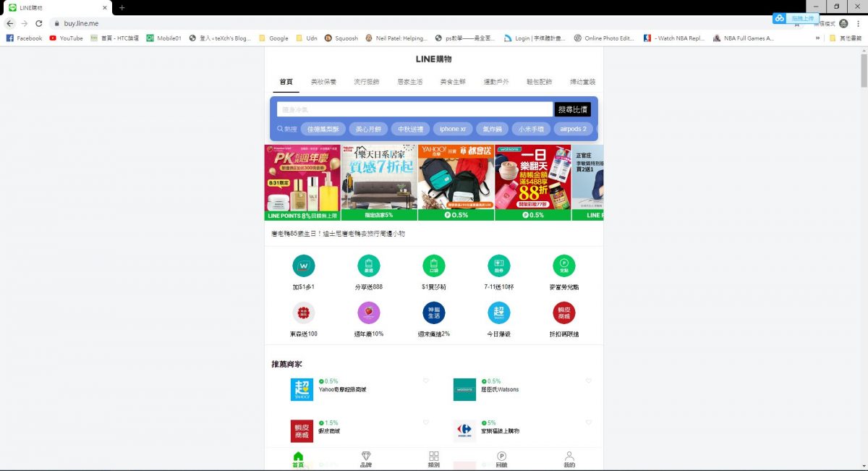Switch to the 居家生活 tab
Screen dimensions: 868x471
410,82
